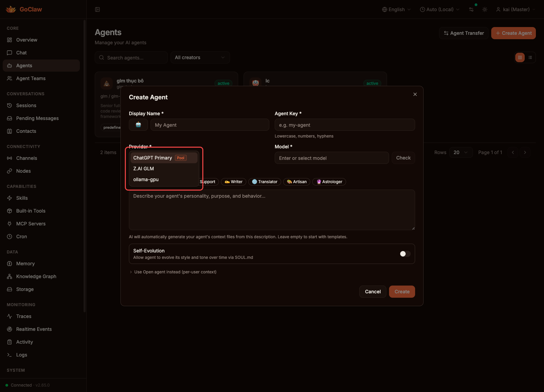
Task: Open the Rows per page dropdown
Action: pyautogui.click(x=461, y=152)
